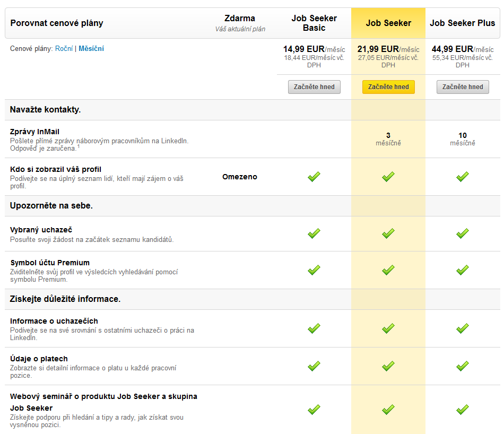Click the Váš aktuální plán label
The image size is (504, 434).
240,29
